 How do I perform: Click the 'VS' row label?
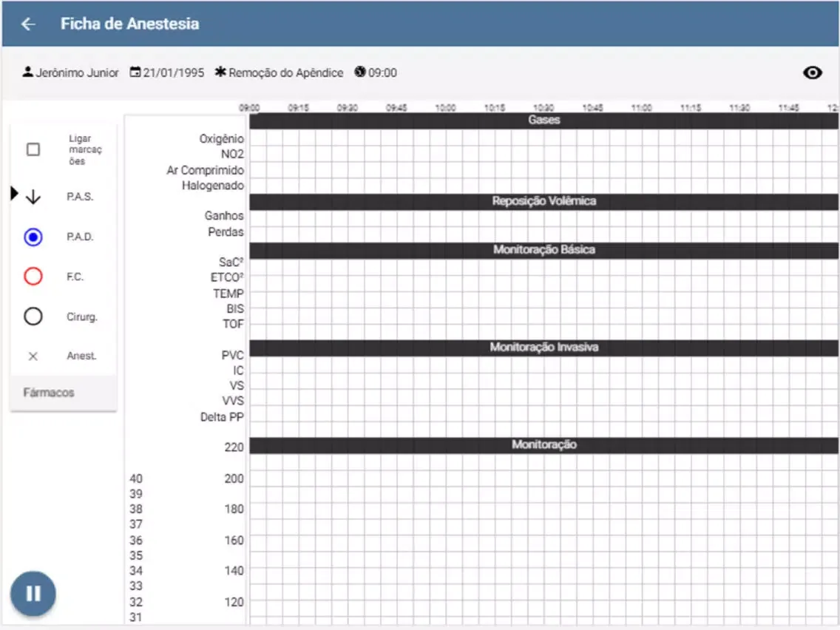(x=237, y=386)
